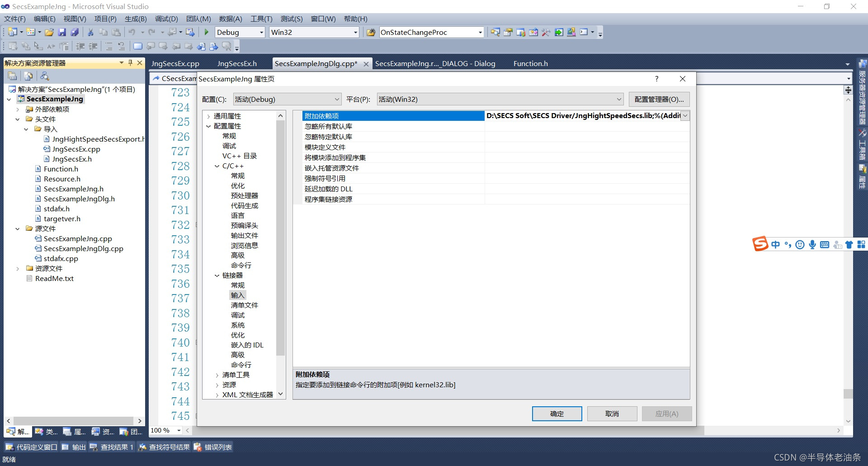868x466 pixels.
Task: Collapse the C/C++ node in property tree
Action: tap(217, 166)
